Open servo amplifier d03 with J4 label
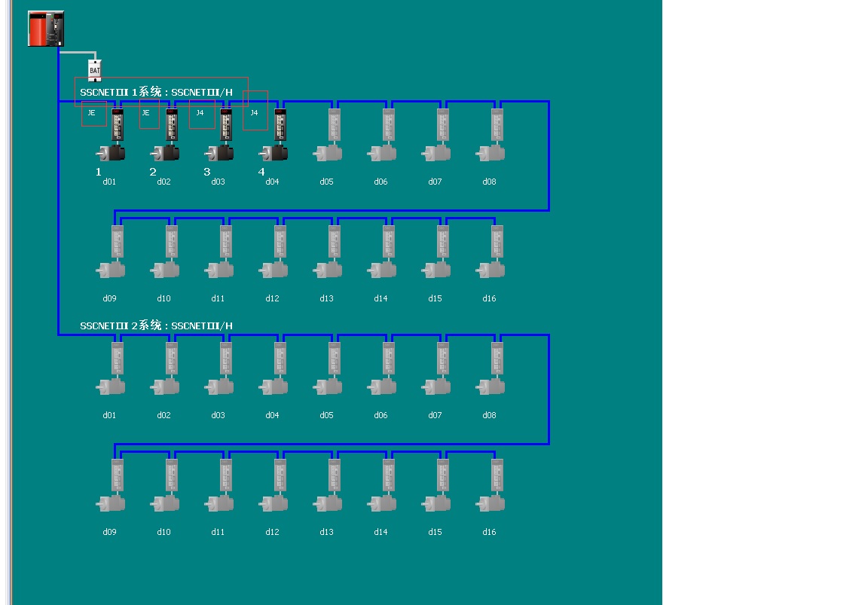This screenshot has height=605, width=868. 225,125
